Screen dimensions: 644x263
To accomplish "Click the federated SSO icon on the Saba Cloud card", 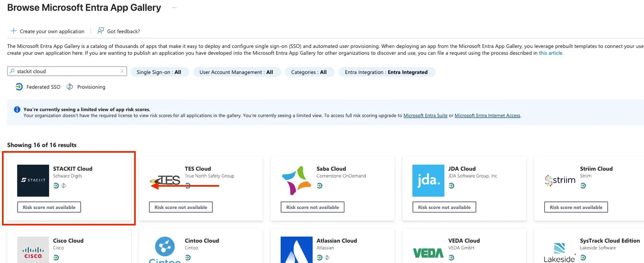I will click(x=320, y=186).
